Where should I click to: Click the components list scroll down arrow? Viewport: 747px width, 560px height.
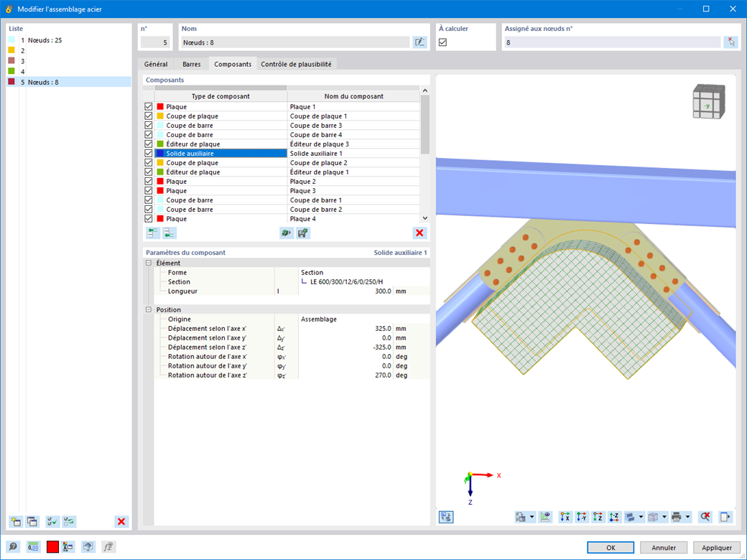425,218
